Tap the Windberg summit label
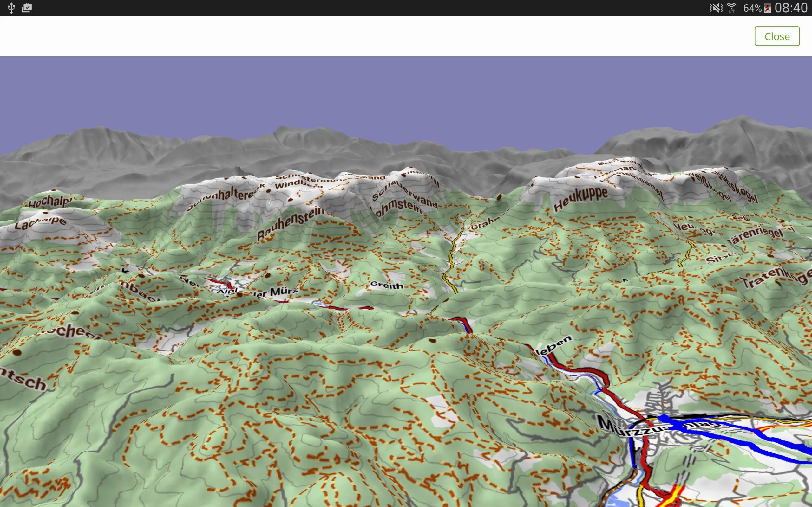 click(x=294, y=184)
